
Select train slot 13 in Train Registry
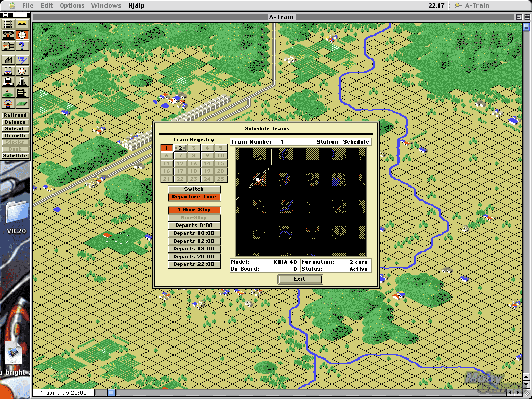194,164
